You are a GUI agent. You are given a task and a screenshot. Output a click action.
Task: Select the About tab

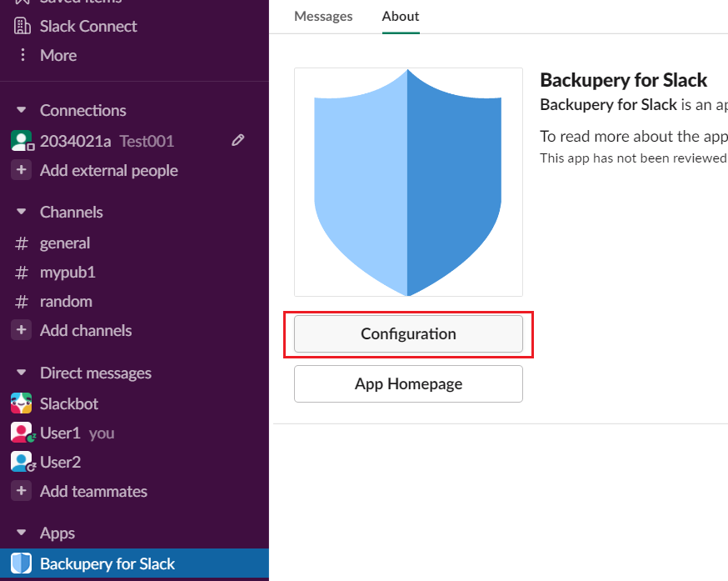tap(401, 17)
